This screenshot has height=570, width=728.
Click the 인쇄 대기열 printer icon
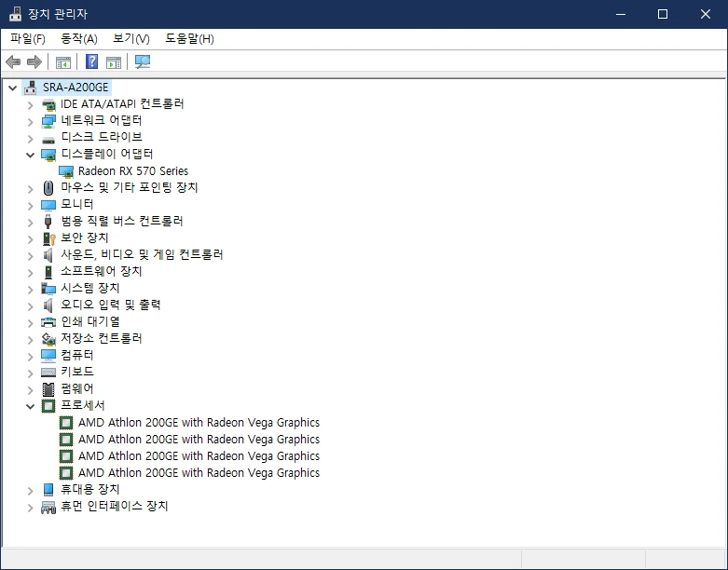(x=48, y=322)
